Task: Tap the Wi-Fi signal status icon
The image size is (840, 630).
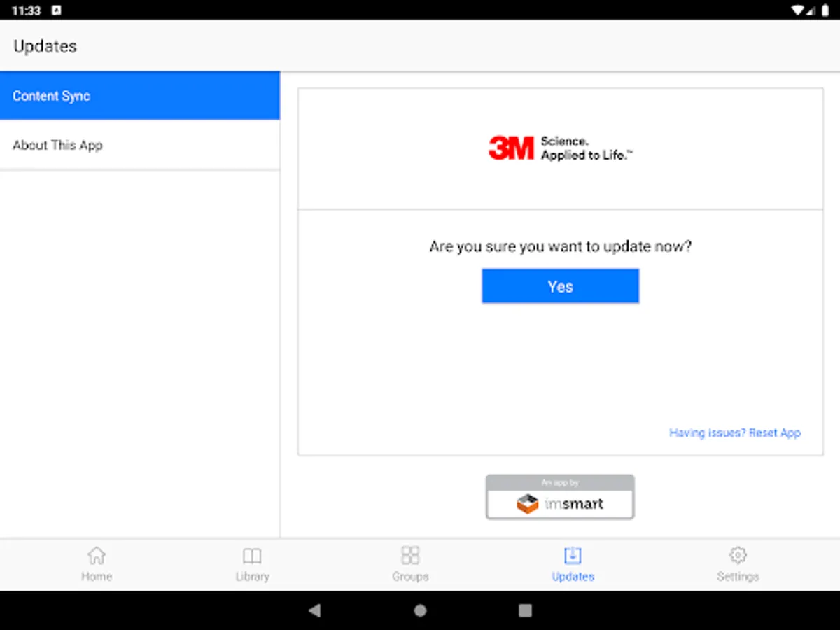Action: [x=798, y=10]
